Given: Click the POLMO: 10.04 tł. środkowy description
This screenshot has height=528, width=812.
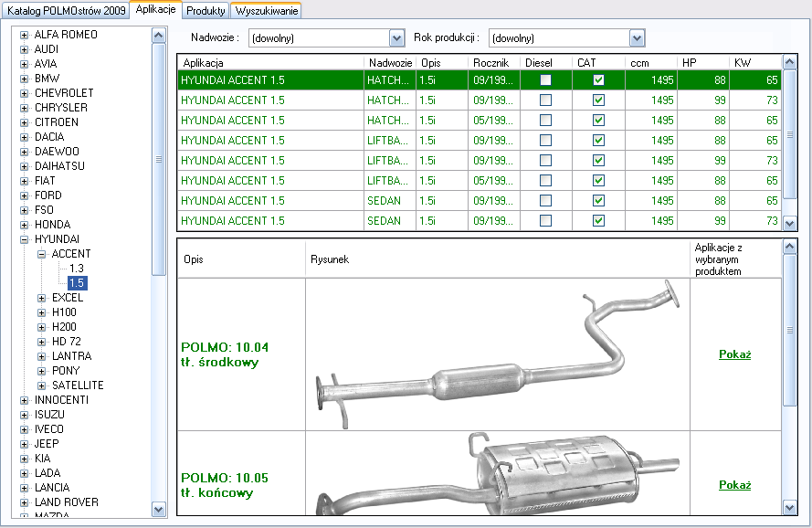Looking at the screenshot, I should click(225, 355).
